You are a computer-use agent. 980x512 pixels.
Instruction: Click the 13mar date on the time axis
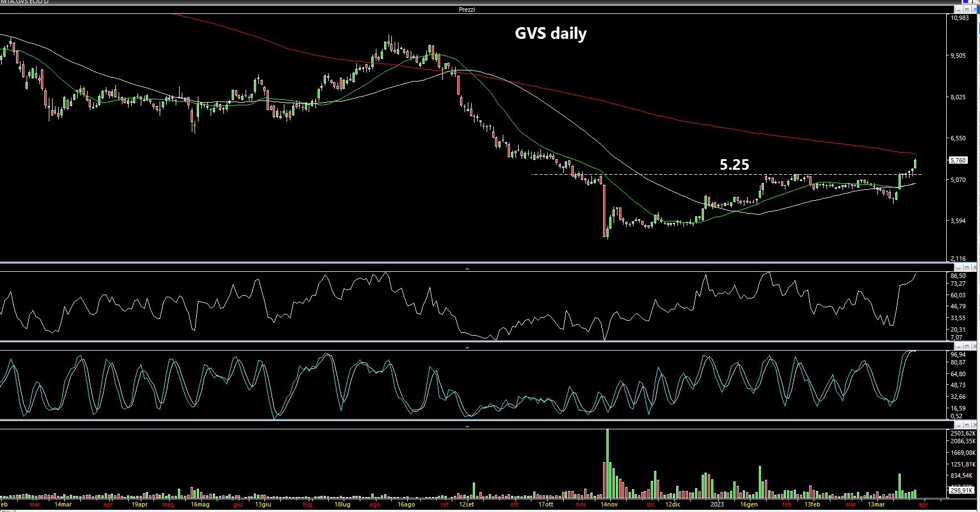(876, 504)
